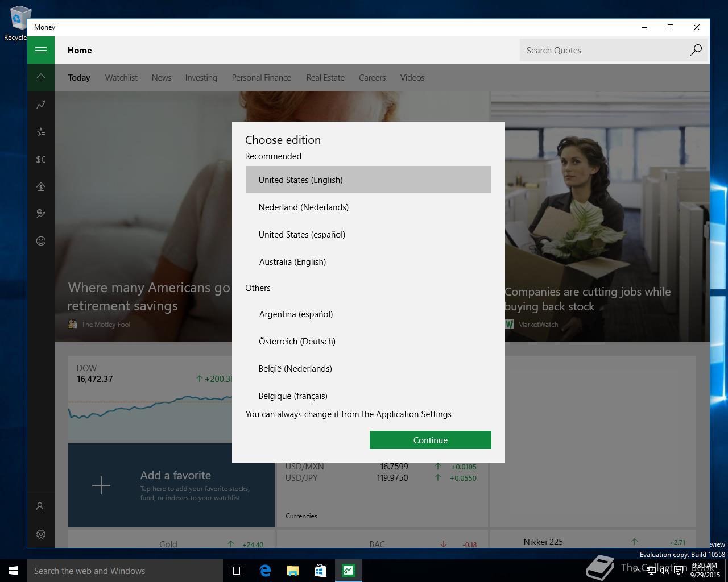Select United States (español) edition
This screenshot has width=728, height=582.
(x=369, y=234)
